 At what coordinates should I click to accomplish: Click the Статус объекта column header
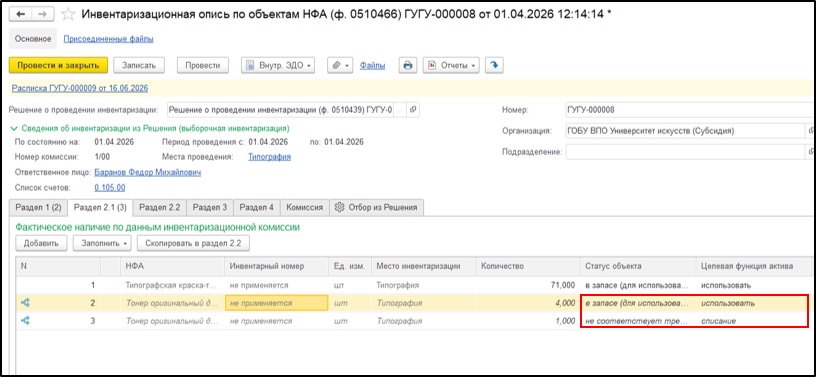click(638, 266)
